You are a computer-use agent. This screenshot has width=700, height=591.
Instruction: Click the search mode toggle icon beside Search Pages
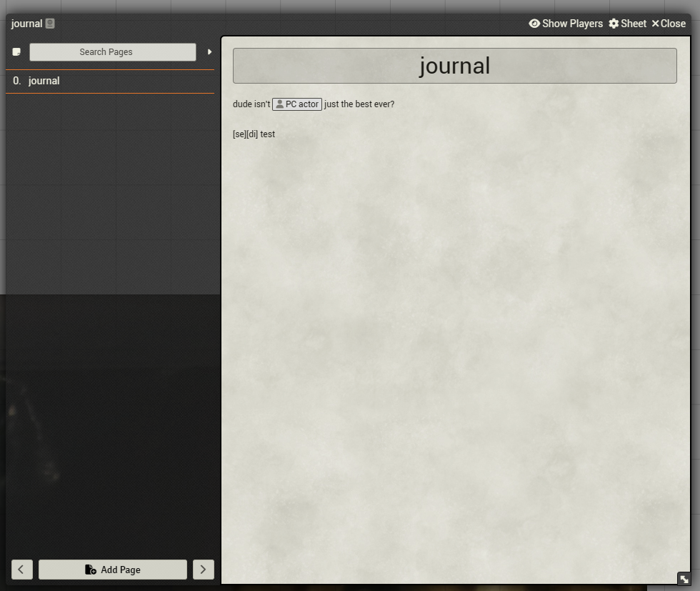click(x=16, y=51)
